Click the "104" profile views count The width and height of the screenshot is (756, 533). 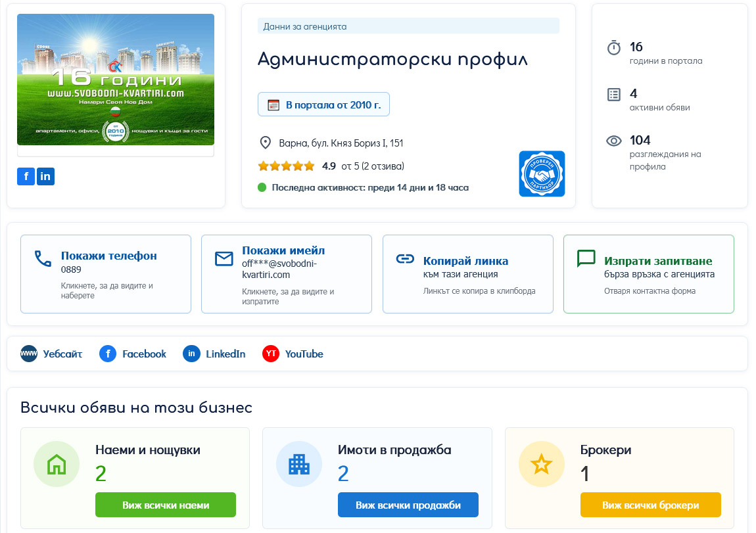tap(640, 140)
